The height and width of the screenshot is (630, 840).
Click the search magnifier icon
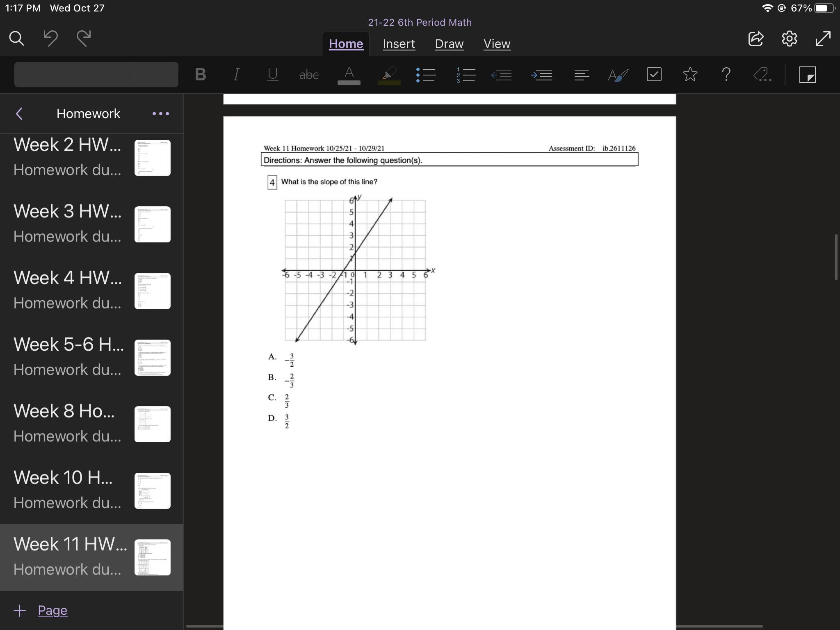point(17,39)
